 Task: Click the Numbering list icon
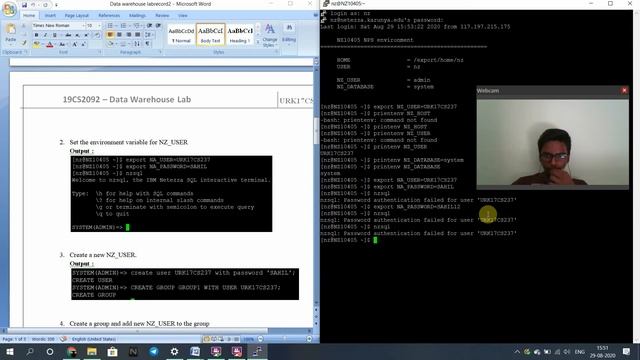[123, 26]
